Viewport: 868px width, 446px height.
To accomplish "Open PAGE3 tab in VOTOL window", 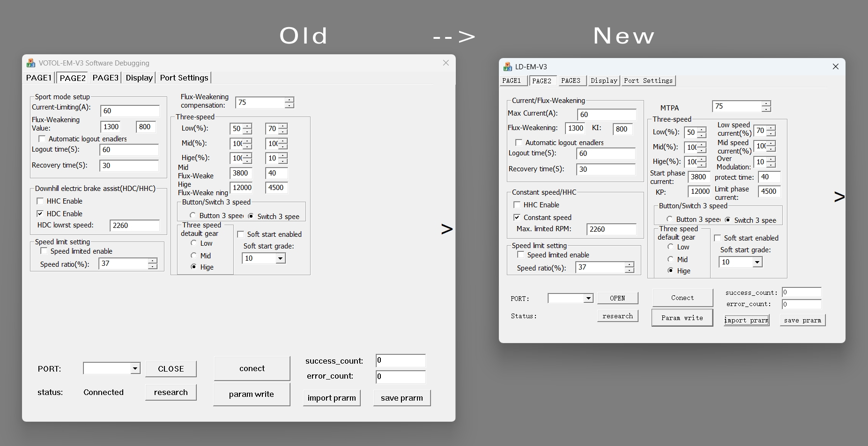I will [x=105, y=78].
